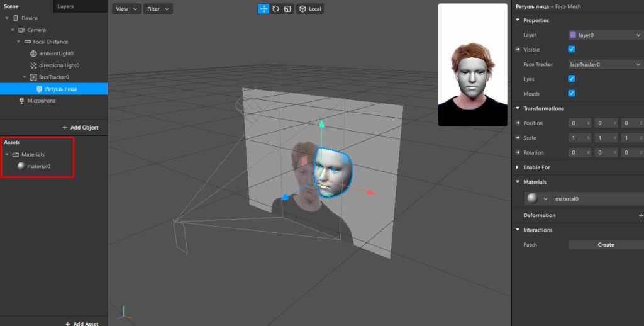
Task: Click the purple layer0 color swatch
Action: point(573,35)
